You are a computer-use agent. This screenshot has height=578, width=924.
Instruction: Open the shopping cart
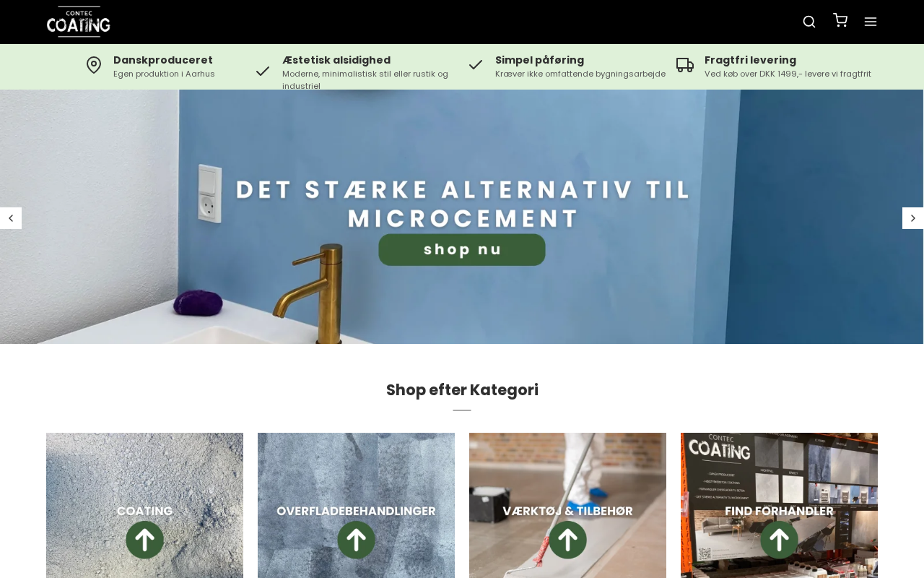840,20
